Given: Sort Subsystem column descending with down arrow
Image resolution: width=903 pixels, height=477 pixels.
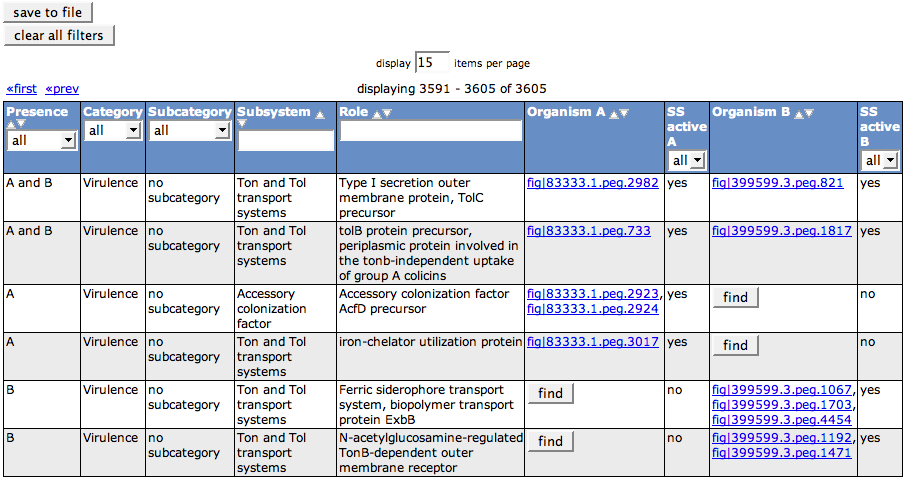Looking at the screenshot, I should coord(242,123).
